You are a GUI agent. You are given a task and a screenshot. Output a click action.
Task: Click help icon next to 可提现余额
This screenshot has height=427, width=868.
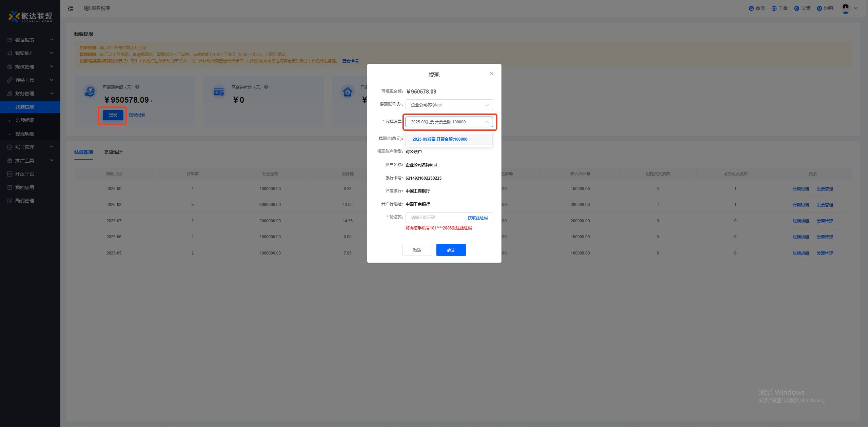[x=137, y=87]
